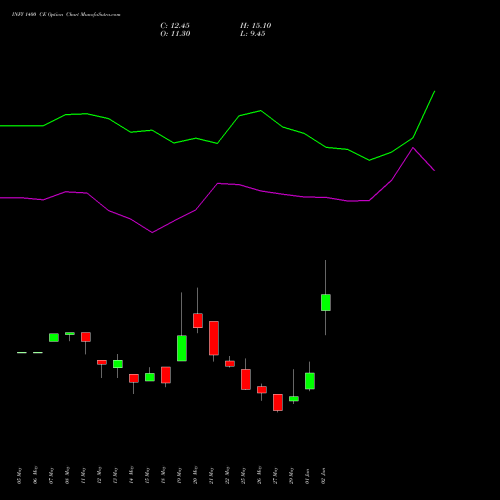The image size is (500, 500).
Task: Select the 13 May date label
Action: coord(116,475)
